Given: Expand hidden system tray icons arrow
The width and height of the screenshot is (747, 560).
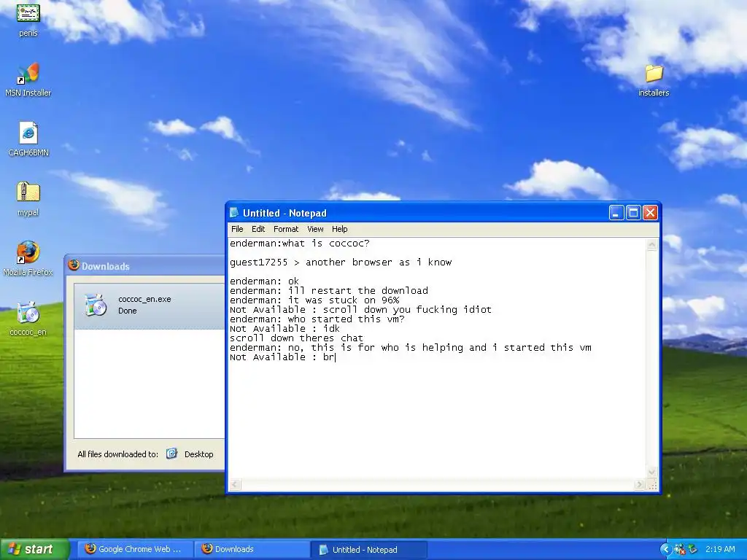Looking at the screenshot, I should pyautogui.click(x=665, y=549).
